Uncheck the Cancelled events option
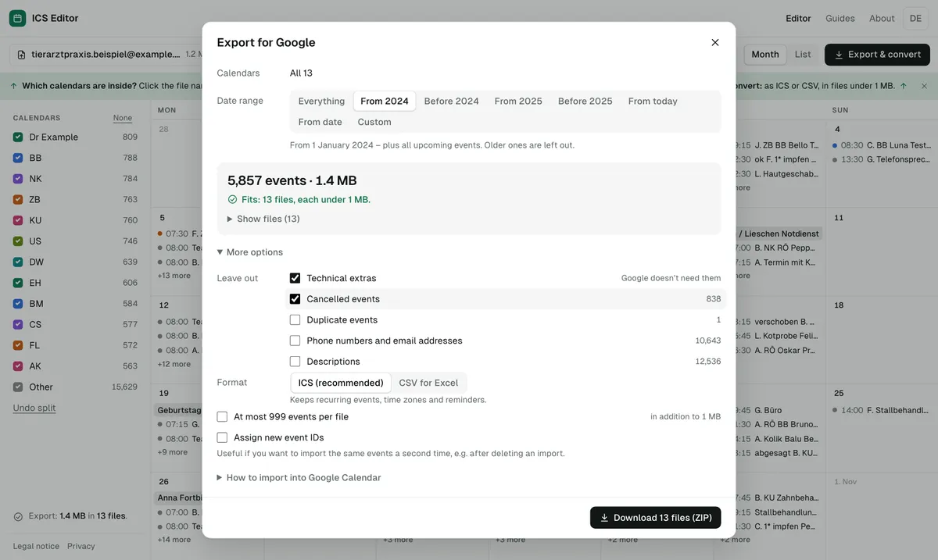This screenshot has height=560, width=938. point(295,299)
